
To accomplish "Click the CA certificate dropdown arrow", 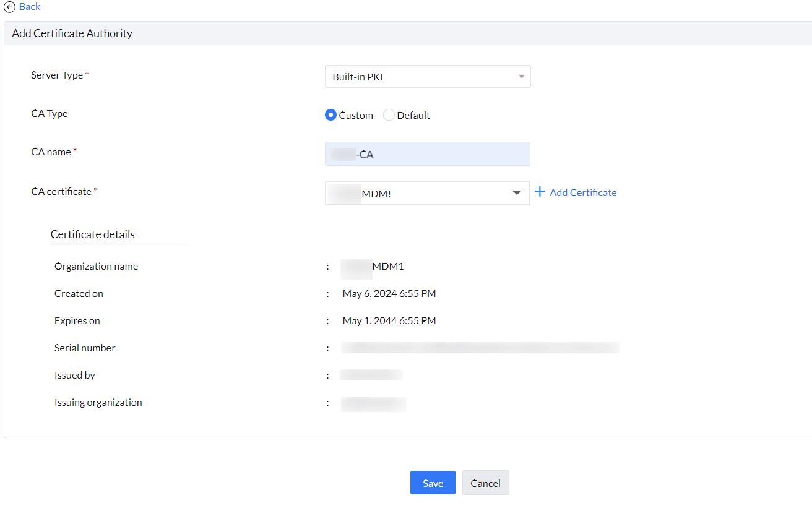I will [x=517, y=193].
